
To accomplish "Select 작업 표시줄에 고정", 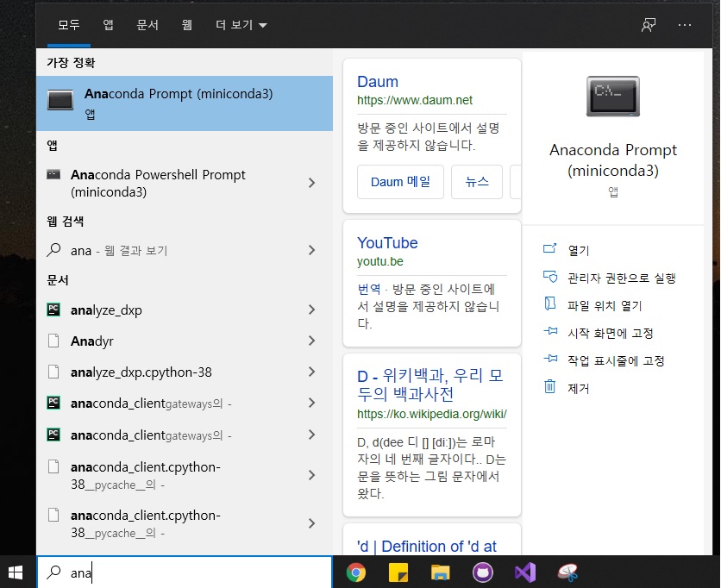I will click(x=616, y=360).
